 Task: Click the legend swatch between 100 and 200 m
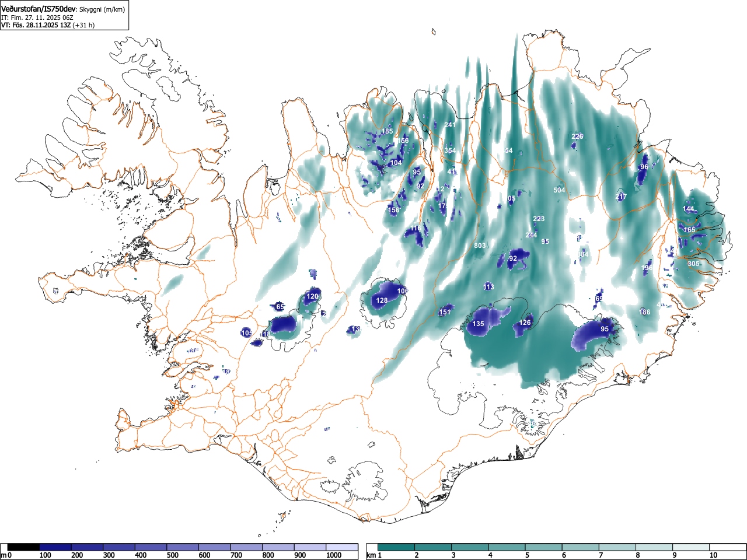pyautogui.click(x=55, y=547)
